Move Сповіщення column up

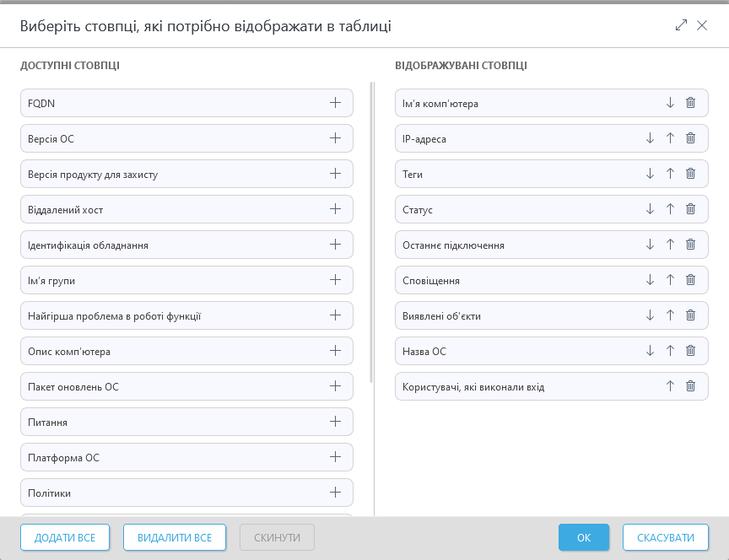[670, 280]
